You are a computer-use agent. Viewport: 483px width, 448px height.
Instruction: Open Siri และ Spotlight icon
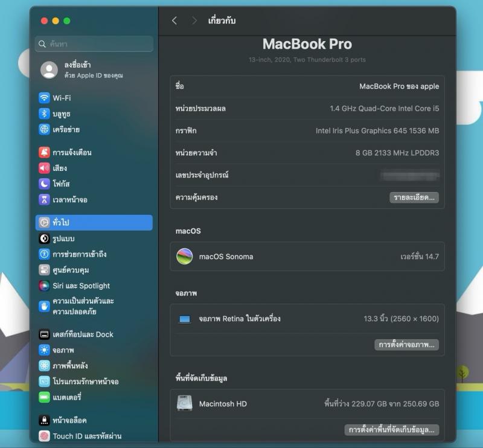tap(44, 286)
